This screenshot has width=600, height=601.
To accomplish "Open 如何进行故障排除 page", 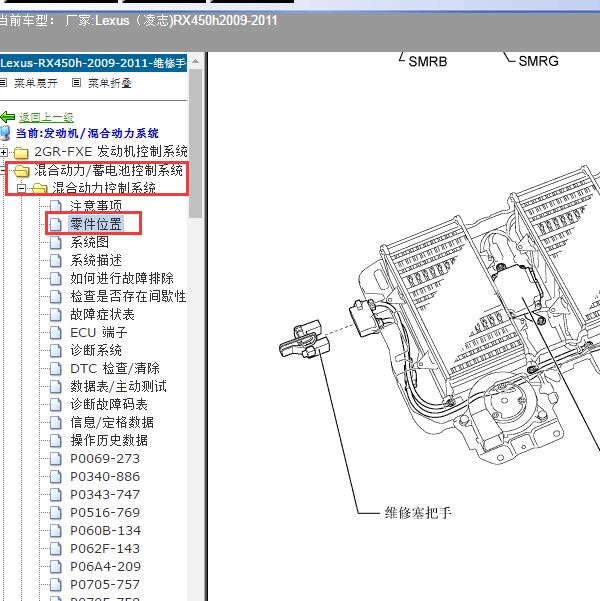I will [122, 278].
